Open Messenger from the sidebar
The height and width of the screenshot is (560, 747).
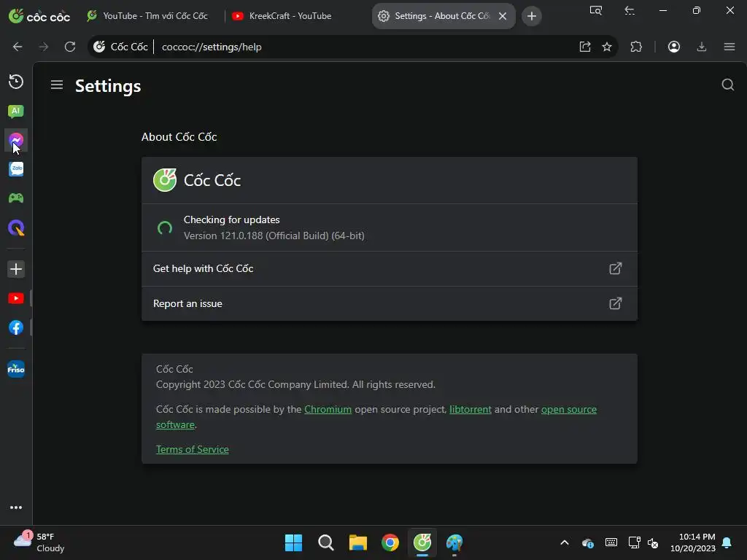[x=16, y=140]
